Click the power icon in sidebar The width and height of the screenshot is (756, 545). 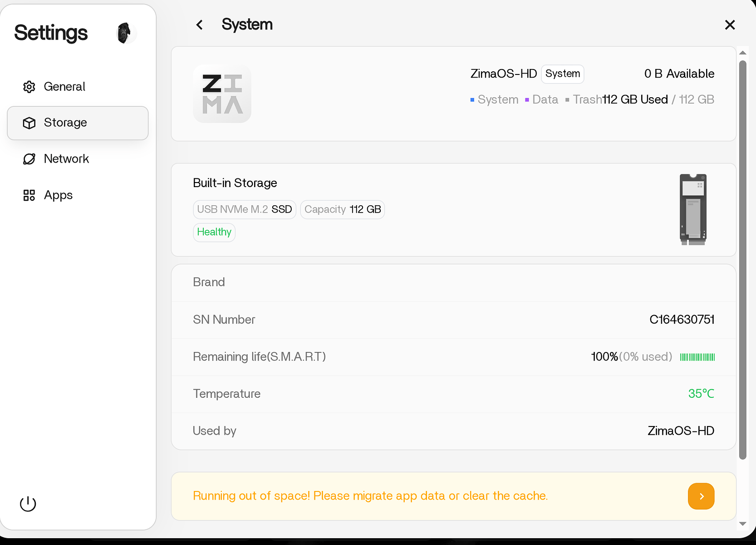coord(28,503)
